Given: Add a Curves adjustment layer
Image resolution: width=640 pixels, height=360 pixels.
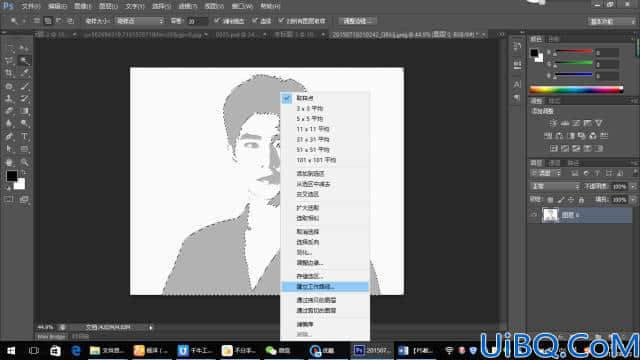Looking at the screenshot, I should (x=576, y=123).
